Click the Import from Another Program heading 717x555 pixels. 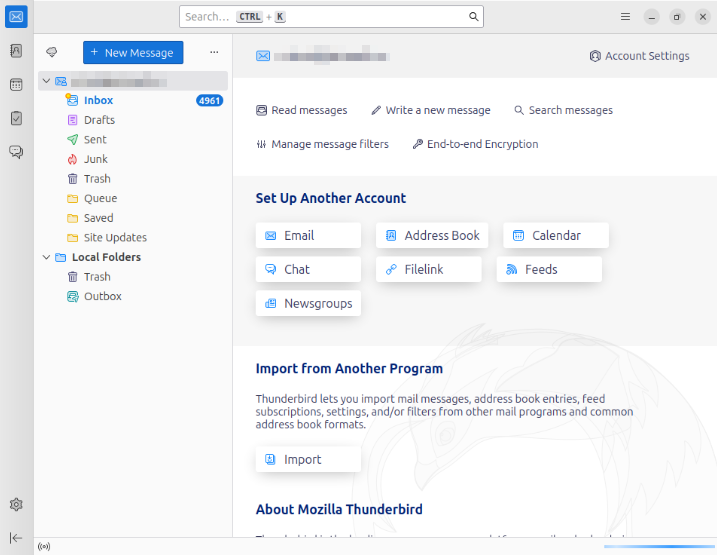tap(349, 369)
